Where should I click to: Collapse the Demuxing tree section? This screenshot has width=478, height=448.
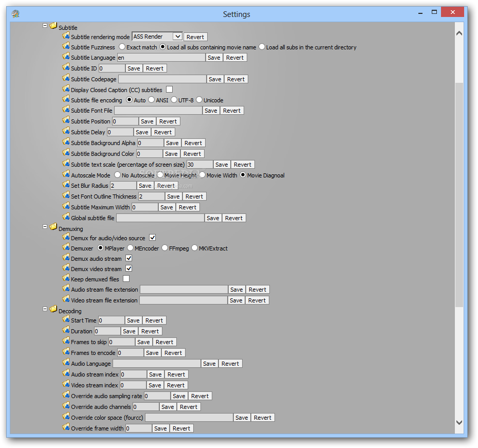pyautogui.click(x=45, y=227)
